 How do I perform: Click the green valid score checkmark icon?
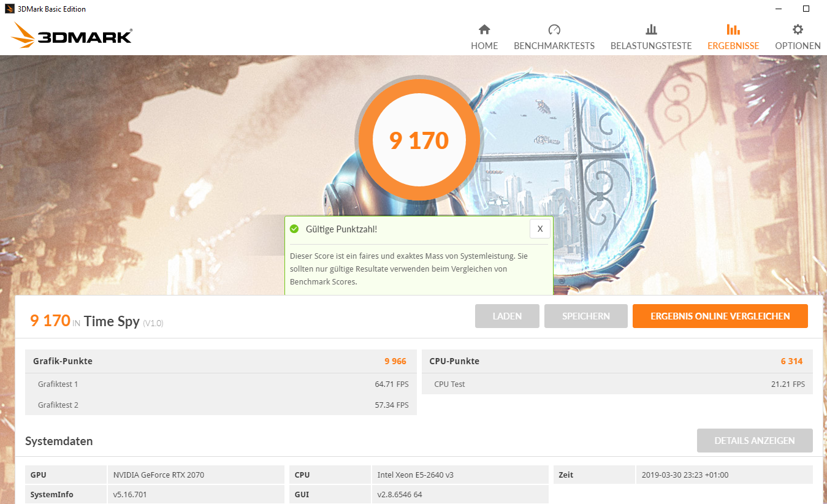[294, 229]
